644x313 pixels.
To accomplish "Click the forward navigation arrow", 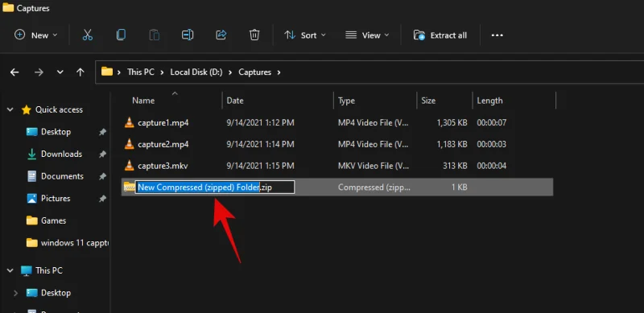I will (39, 72).
